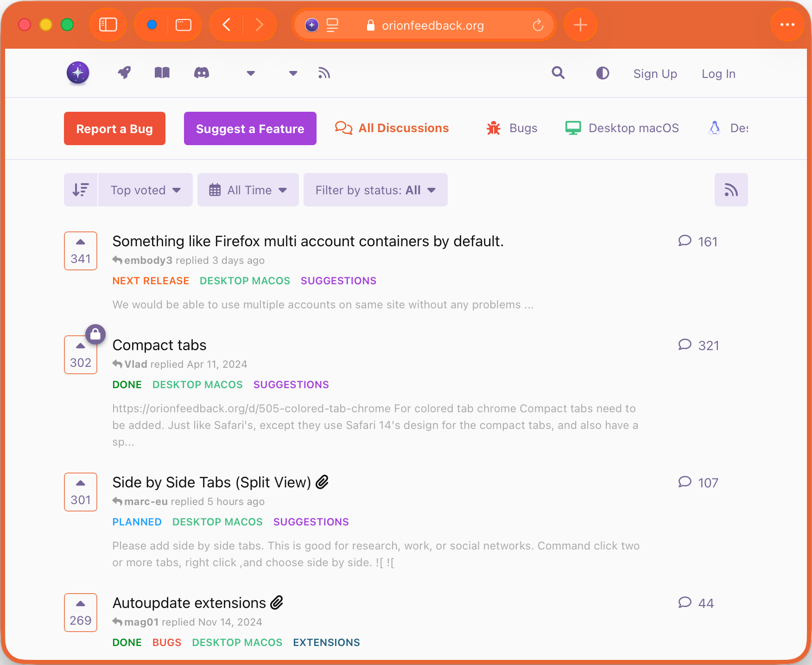Reload the page

(538, 25)
